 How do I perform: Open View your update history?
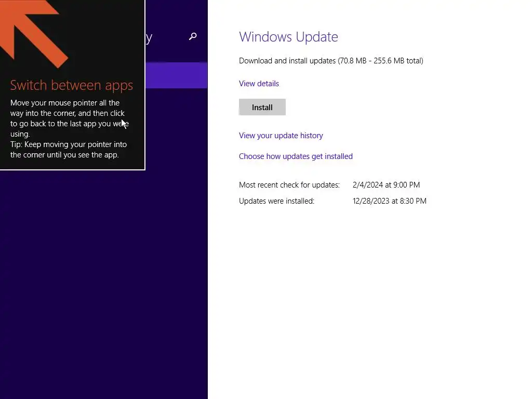point(281,136)
